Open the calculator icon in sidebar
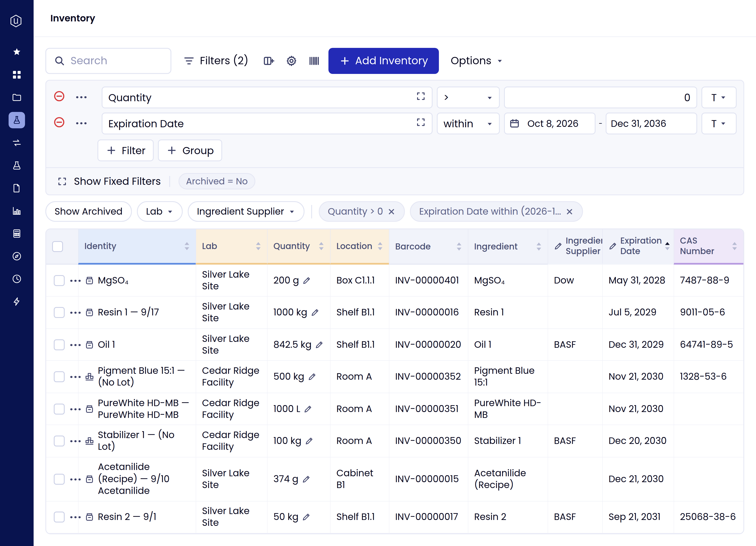756x546 pixels. point(17,233)
